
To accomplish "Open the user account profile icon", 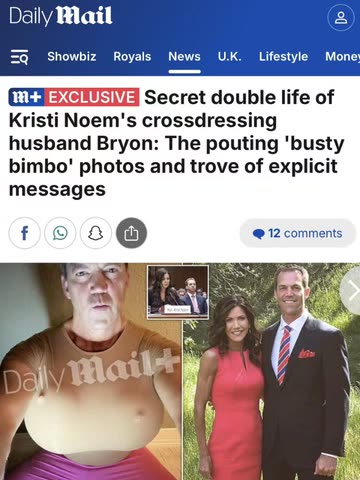I will click(341, 18).
